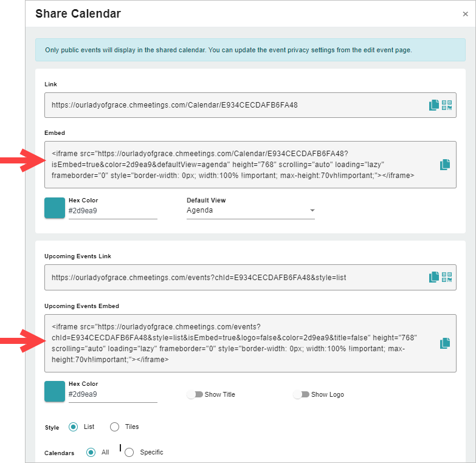This screenshot has width=476, height=463.
Task: Choose the All calendars option
Action: click(91, 453)
